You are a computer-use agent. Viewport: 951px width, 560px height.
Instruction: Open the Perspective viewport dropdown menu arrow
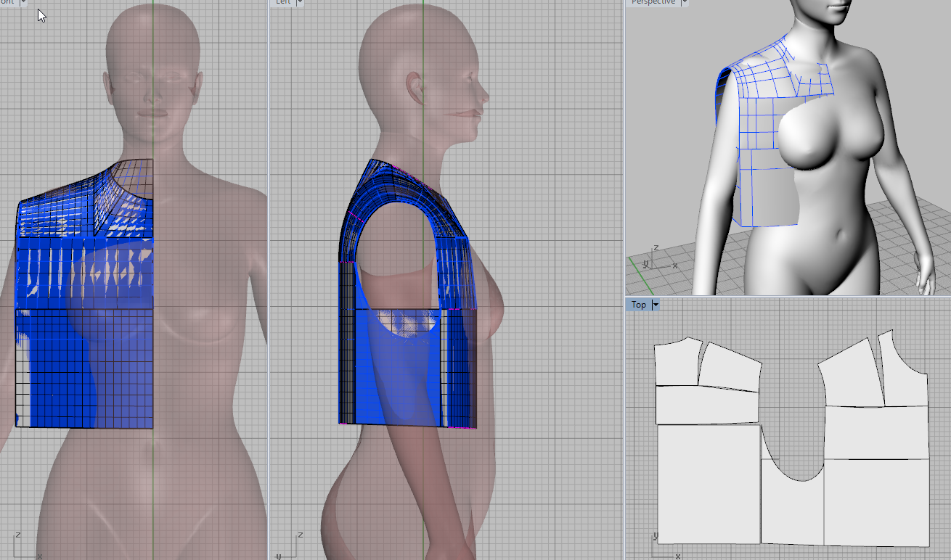(x=684, y=2)
